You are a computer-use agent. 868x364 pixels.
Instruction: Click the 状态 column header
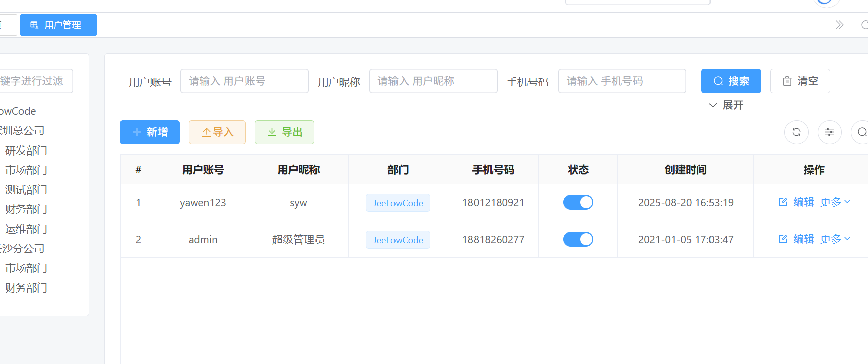tap(578, 170)
